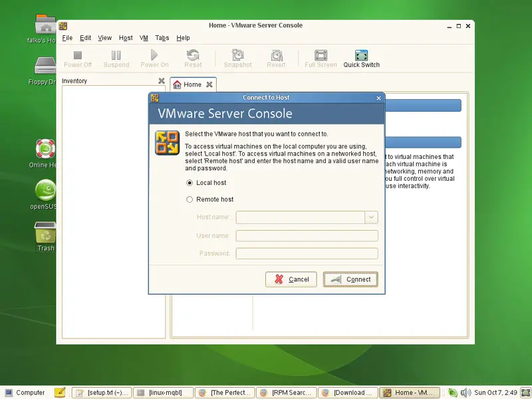
Task: Click the taskbar clock Sun Oct 7
Action: (495, 392)
